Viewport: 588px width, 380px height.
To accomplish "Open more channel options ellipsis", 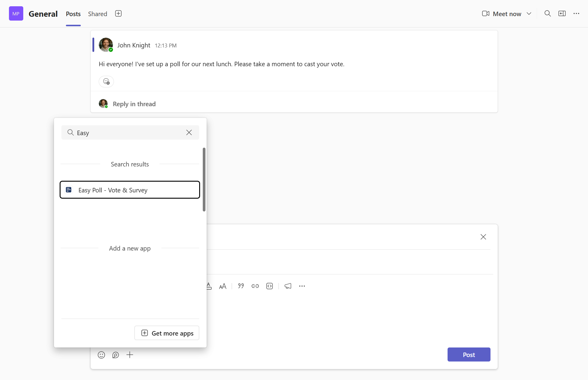I will (x=576, y=13).
